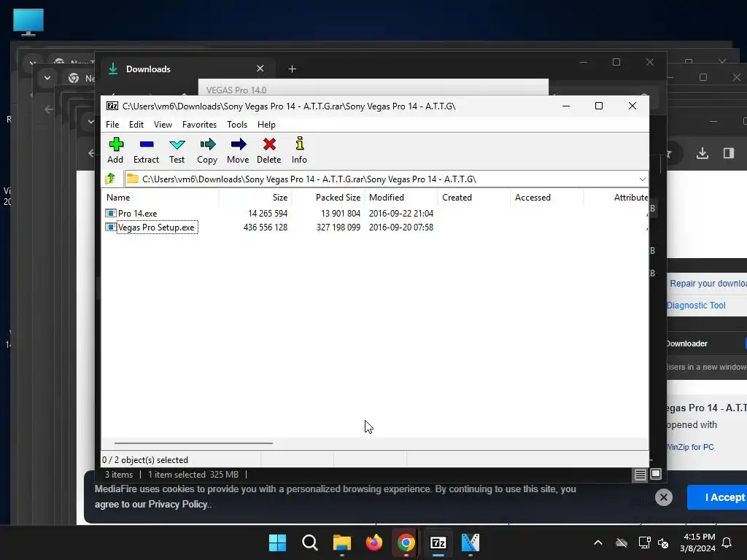
Task: Open the 7-Zip window system menu icon
Action: [112, 106]
